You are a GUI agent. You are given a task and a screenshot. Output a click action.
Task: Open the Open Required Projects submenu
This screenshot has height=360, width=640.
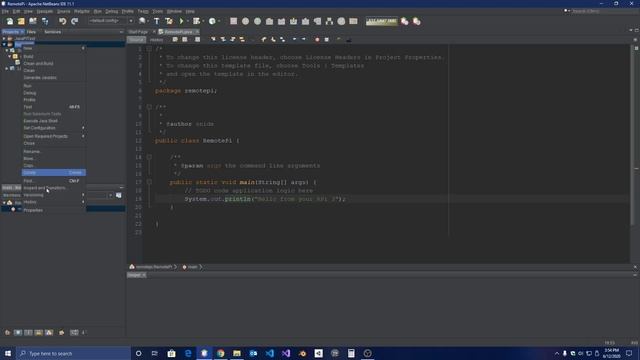[x=53, y=136]
